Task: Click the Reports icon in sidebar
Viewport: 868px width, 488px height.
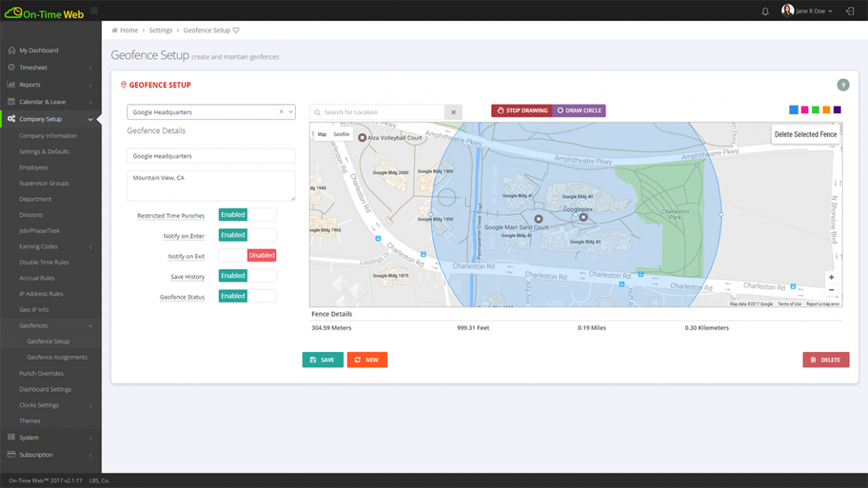Action: pyautogui.click(x=11, y=85)
